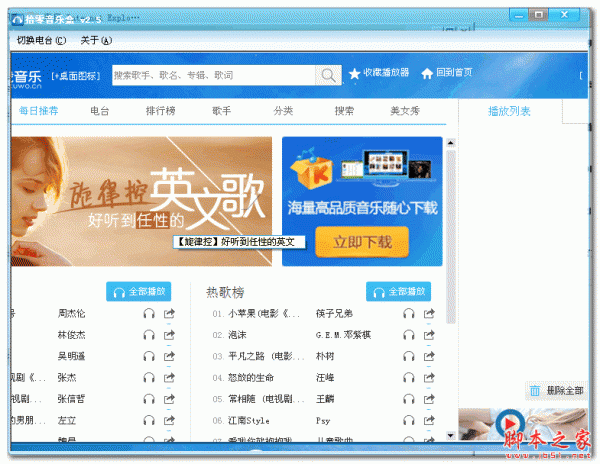Share the 林俊杰 song
600x464 pixels.
pos(169,335)
